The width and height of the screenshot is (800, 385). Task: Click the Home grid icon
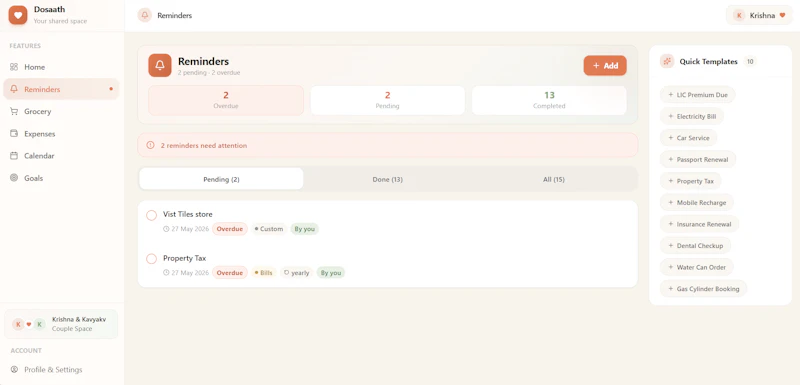click(14, 67)
